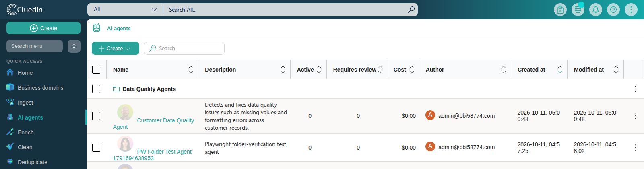Viewport: 644px width, 169px height.
Task: Open Clean in sidebar
Action: point(25,147)
